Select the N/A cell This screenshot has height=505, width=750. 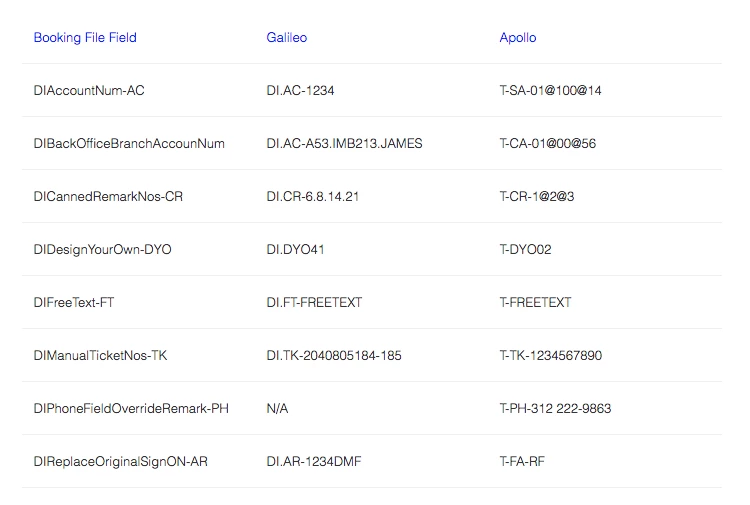[277, 409]
